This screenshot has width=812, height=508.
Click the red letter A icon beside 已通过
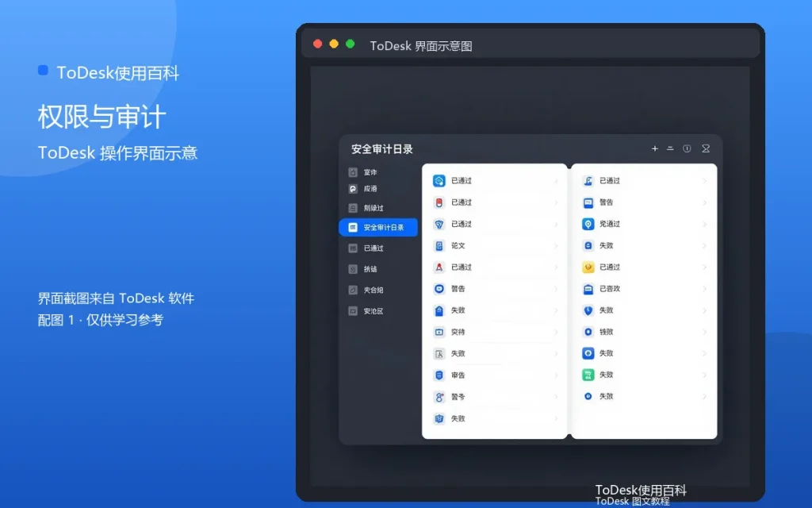click(439, 267)
